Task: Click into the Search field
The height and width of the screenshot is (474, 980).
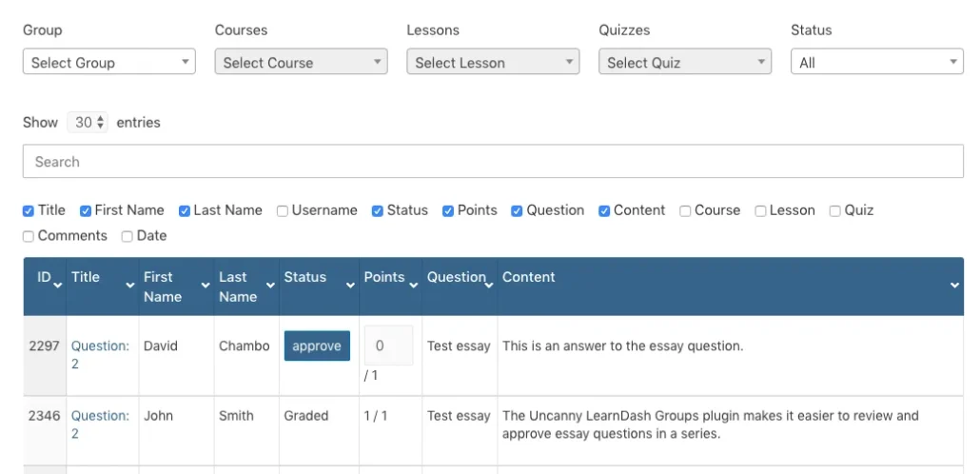Action: [493, 162]
